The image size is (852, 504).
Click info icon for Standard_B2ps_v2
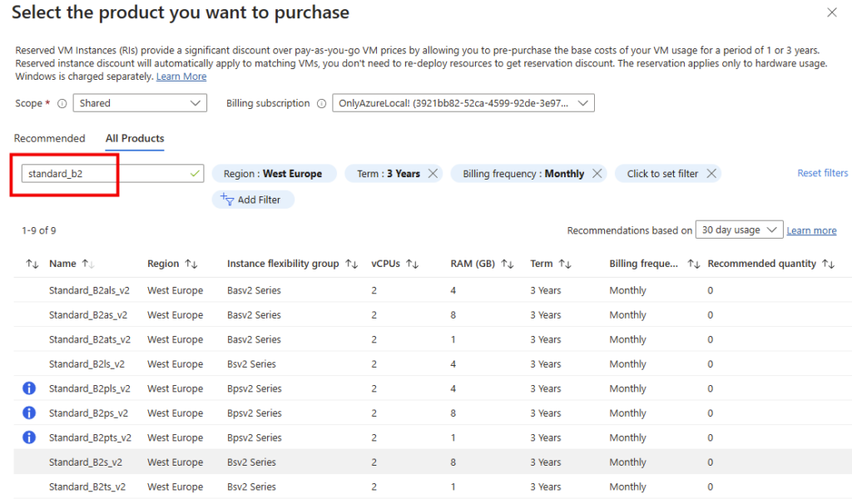29,413
